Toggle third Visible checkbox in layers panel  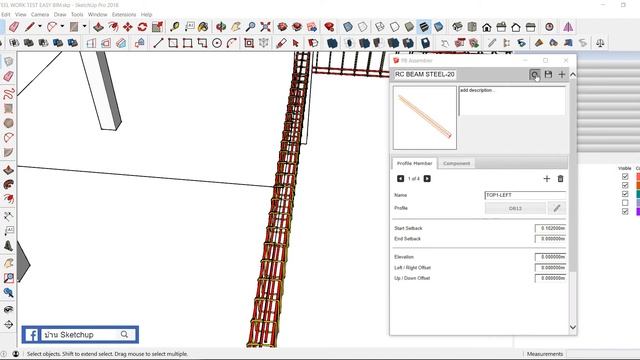pyautogui.click(x=625, y=194)
